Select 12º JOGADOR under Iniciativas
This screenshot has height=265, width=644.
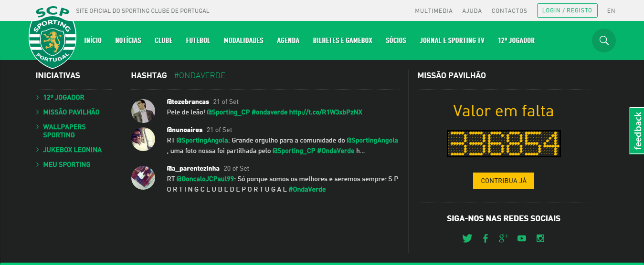point(63,97)
